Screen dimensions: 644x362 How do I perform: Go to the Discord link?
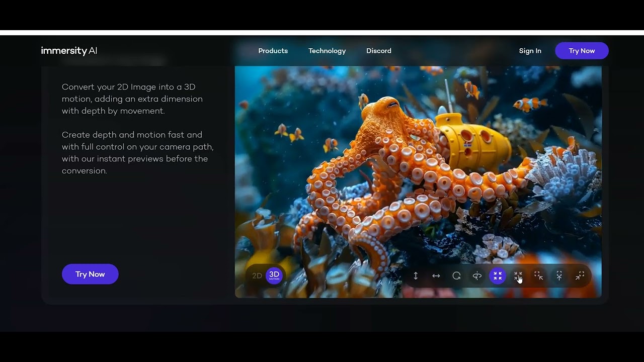point(379,51)
